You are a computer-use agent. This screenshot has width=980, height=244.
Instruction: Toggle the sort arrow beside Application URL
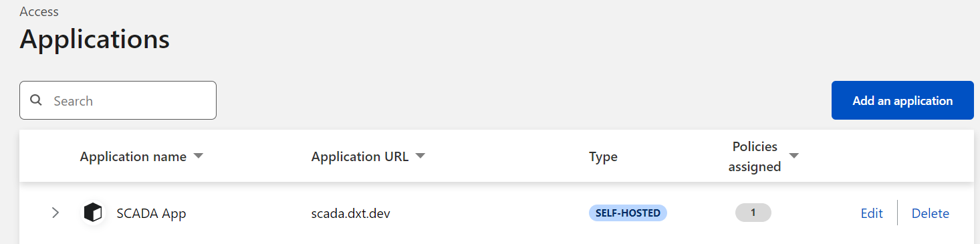(420, 156)
